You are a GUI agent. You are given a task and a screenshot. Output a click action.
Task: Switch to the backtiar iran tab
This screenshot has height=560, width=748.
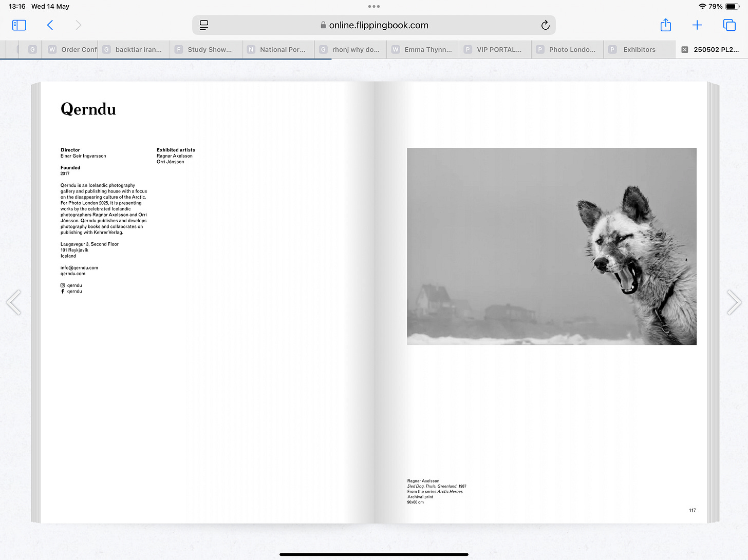pyautogui.click(x=134, y=49)
